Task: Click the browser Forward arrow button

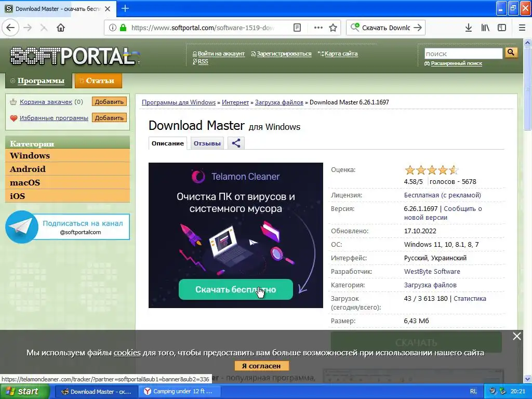Action: pyautogui.click(x=28, y=28)
